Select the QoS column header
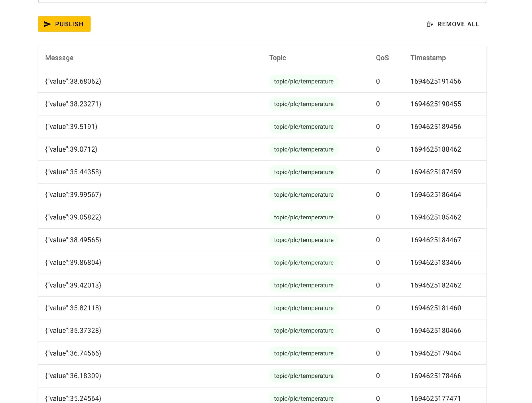The height and width of the screenshot is (403, 532). (x=382, y=58)
